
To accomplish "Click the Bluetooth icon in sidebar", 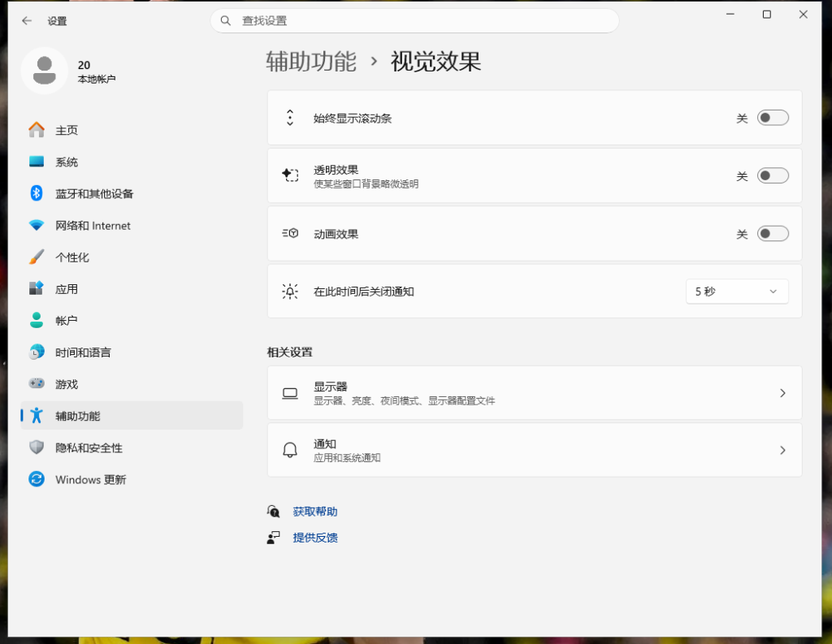I will 37,193.
